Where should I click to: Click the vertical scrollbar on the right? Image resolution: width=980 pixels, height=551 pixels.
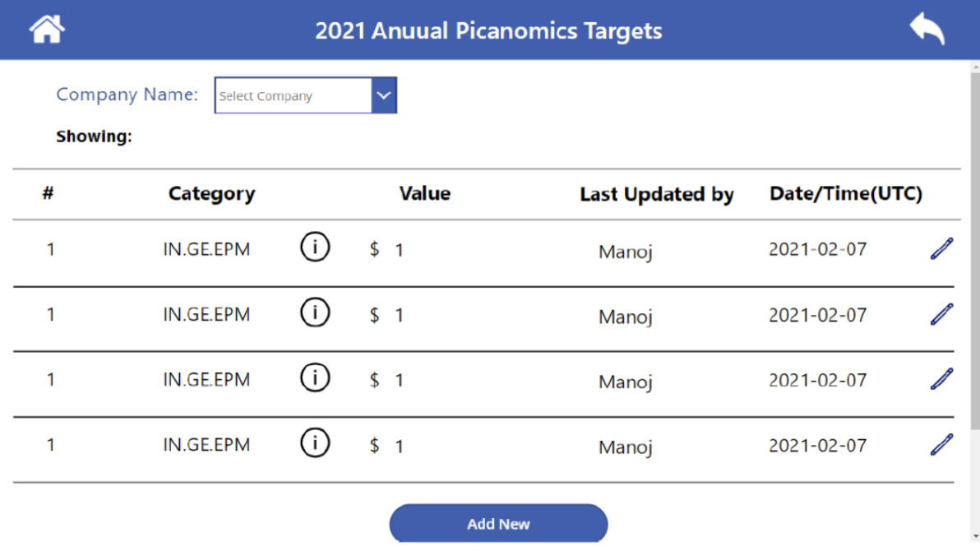(974, 247)
